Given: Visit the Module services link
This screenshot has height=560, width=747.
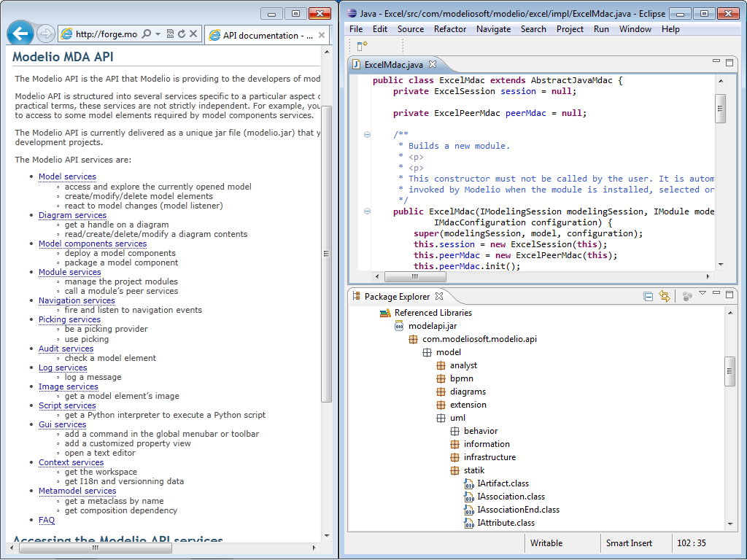Looking at the screenshot, I should pyautogui.click(x=69, y=273).
